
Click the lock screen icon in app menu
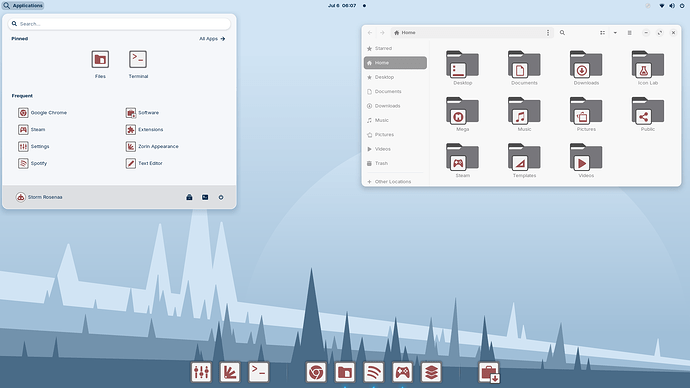[x=189, y=197]
